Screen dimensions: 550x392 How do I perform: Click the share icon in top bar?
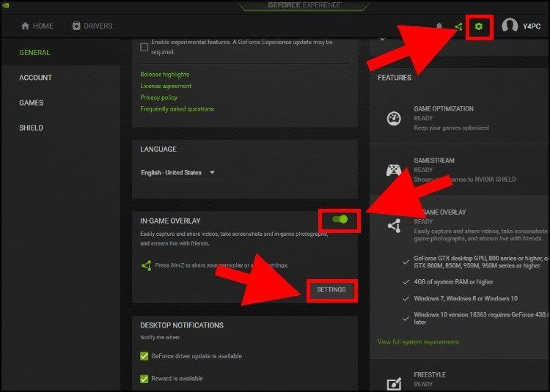point(458,26)
